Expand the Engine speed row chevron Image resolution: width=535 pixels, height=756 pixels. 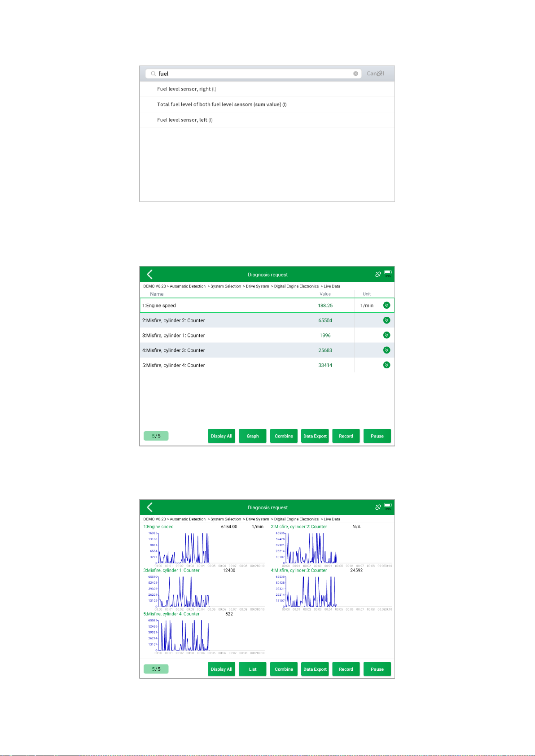pyautogui.click(x=386, y=305)
